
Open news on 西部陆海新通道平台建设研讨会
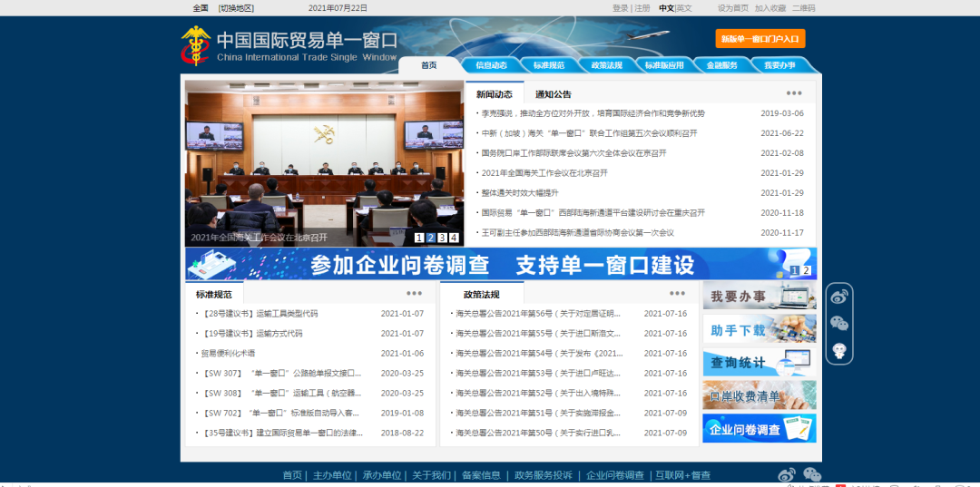(x=593, y=213)
